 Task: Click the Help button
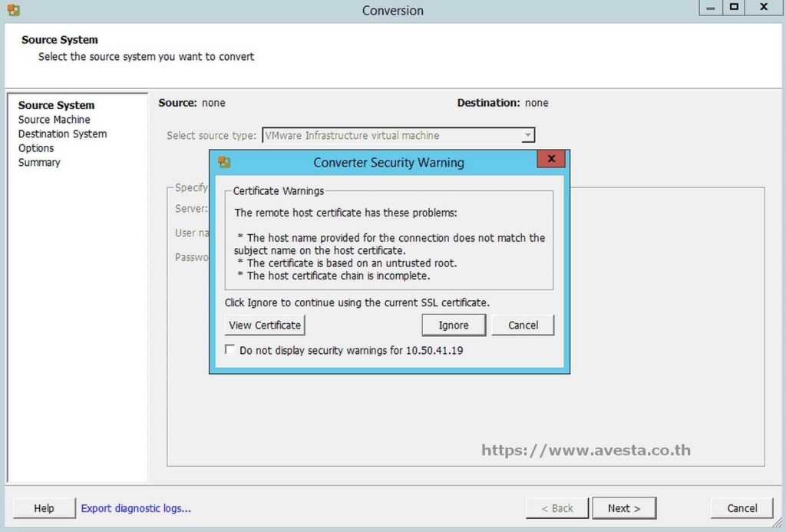click(x=44, y=508)
